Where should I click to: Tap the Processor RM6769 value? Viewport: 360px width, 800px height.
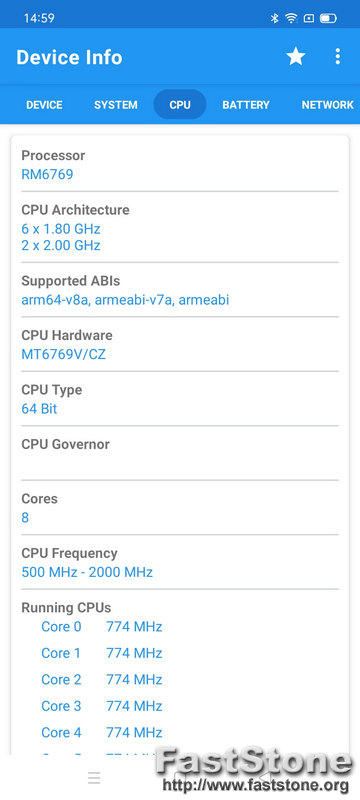tap(47, 174)
